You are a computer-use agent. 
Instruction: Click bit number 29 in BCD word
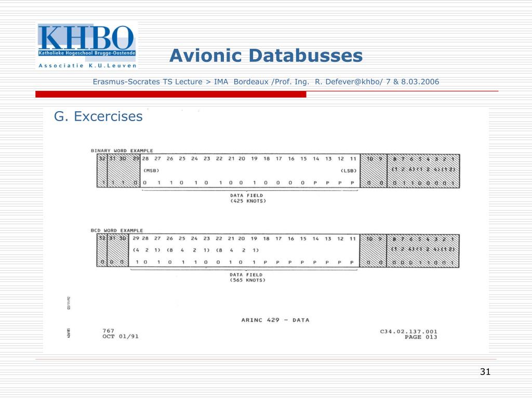[136, 238]
